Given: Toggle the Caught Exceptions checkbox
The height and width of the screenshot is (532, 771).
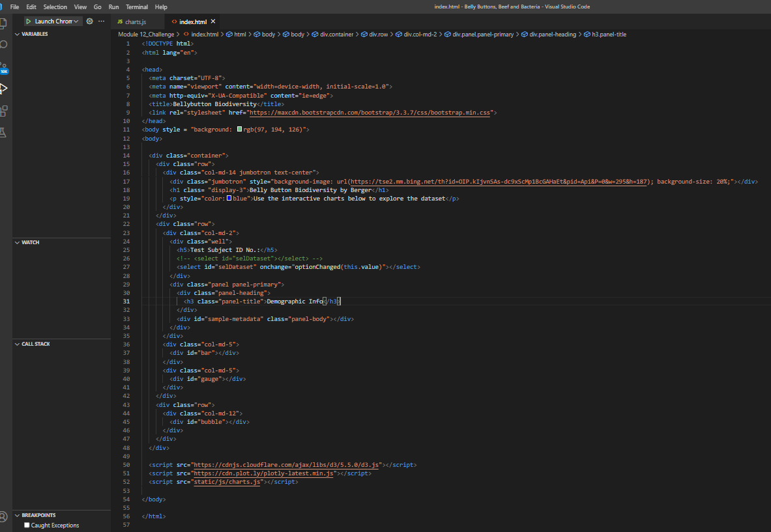Looking at the screenshot, I should pos(27,525).
